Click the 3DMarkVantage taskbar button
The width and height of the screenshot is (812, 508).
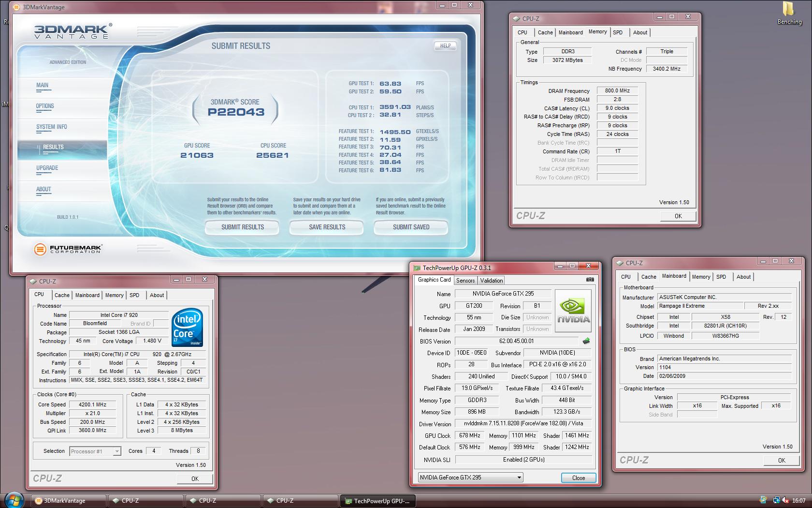pyautogui.click(x=69, y=501)
